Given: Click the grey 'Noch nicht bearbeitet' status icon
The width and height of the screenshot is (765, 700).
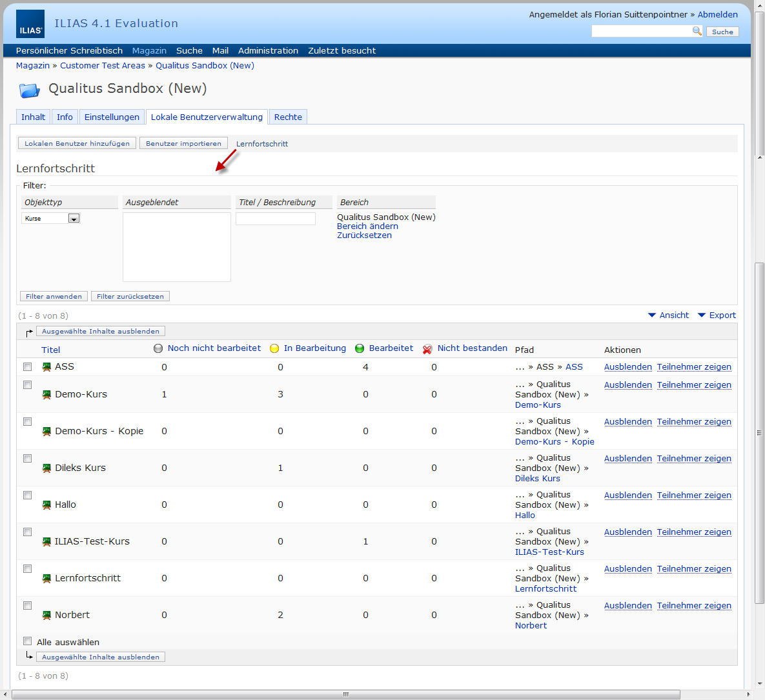Looking at the screenshot, I should click(158, 348).
